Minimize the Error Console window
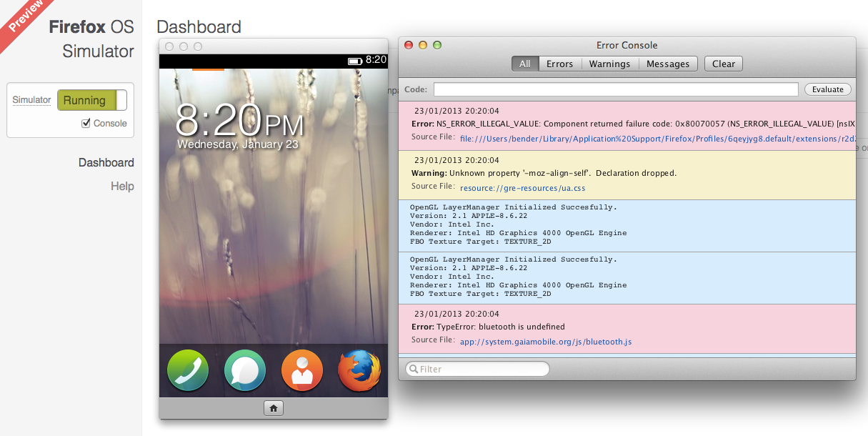The width and height of the screenshot is (868, 436). (423, 45)
